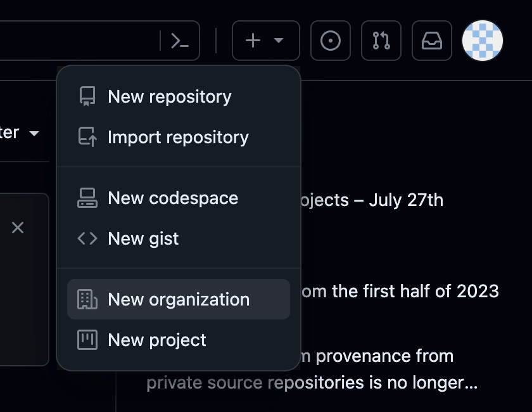532x412 pixels.
Task: Click the repository book icon
Action: tap(87, 96)
